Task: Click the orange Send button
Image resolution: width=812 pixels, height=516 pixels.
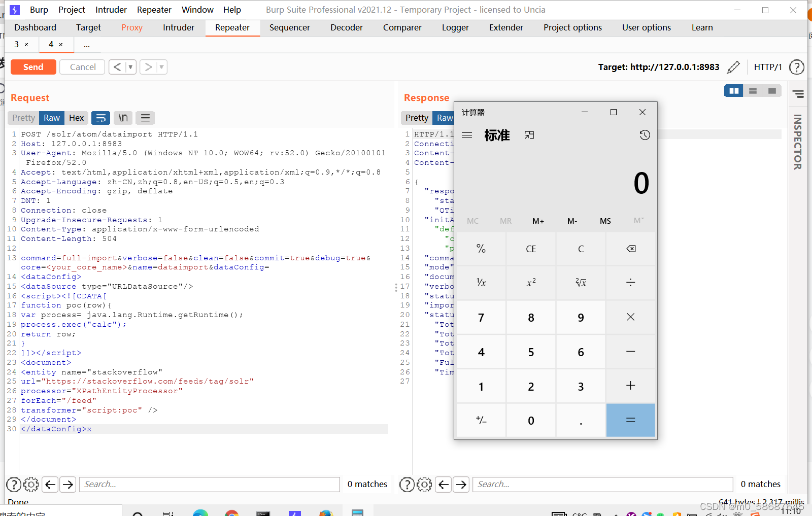Action: [33, 67]
